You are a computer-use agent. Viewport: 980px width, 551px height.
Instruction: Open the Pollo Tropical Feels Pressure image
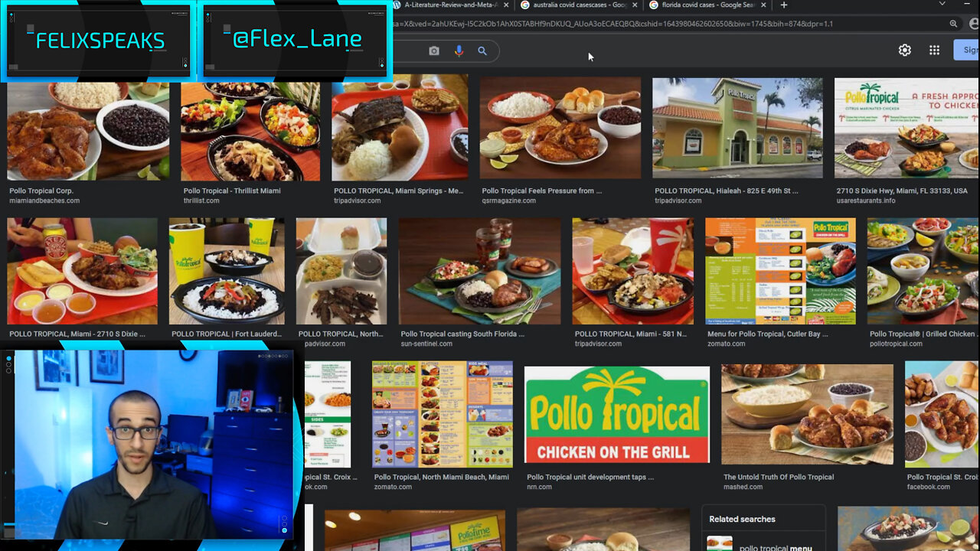pyautogui.click(x=560, y=128)
